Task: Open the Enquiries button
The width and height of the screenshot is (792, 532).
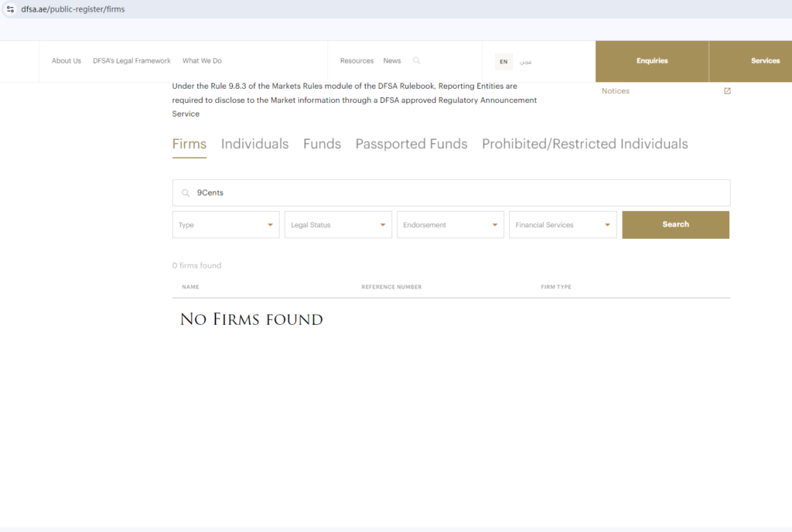Action: coord(652,61)
